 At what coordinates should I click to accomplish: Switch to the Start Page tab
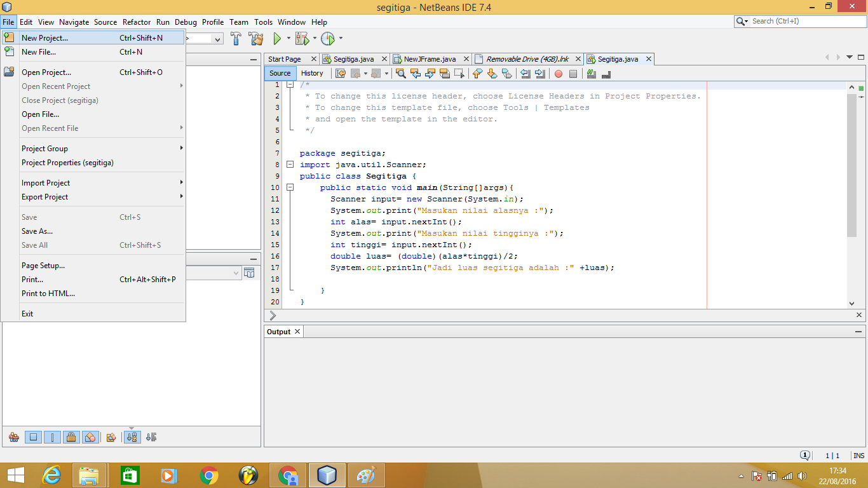pos(285,59)
